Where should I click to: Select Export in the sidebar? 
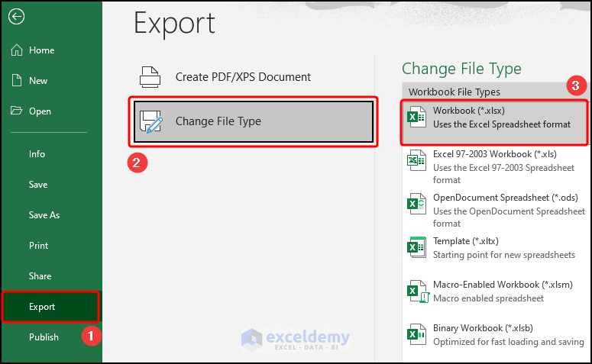click(42, 307)
